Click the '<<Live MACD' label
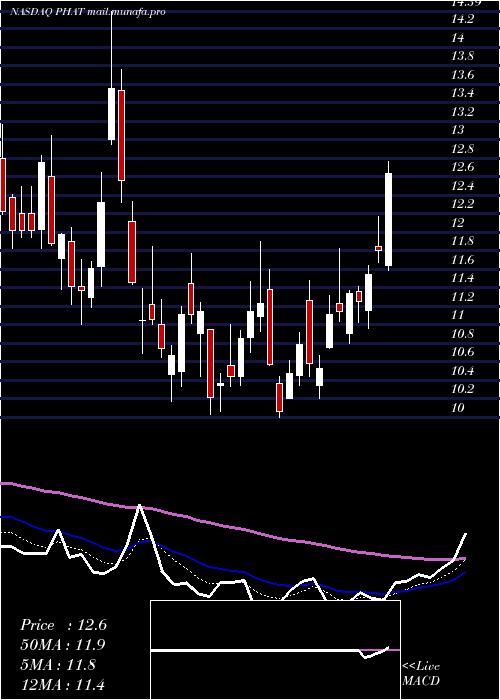 pyautogui.click(x=421, y=673)
